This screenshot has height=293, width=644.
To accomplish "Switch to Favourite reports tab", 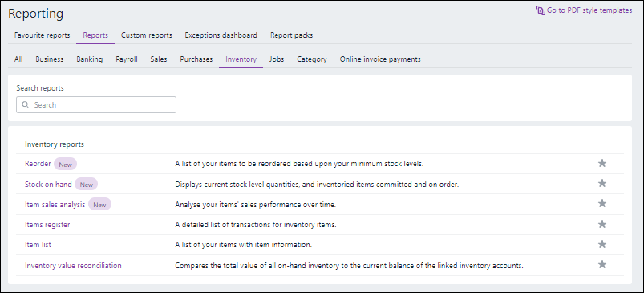I will point(42,35).
